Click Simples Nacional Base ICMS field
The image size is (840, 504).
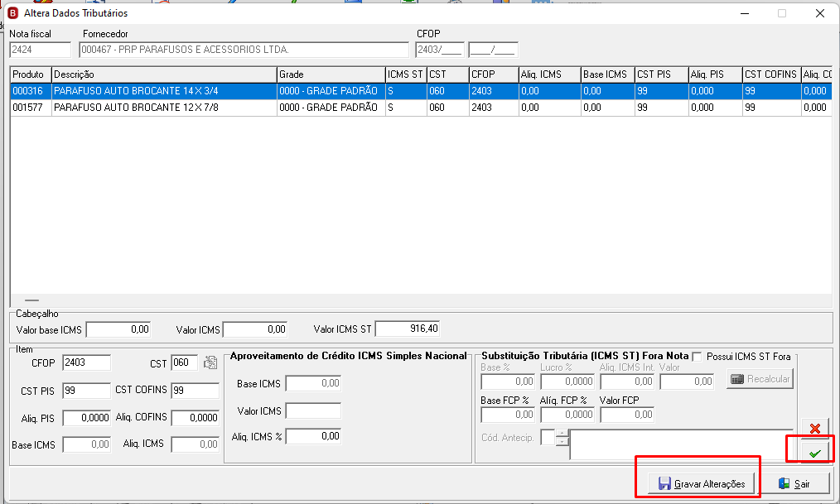[313, 383]
